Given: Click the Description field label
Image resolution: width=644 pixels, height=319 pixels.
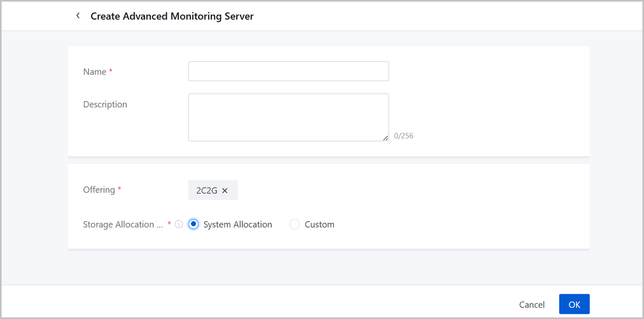Looking at the screenshot, I should tap(105, 104).
